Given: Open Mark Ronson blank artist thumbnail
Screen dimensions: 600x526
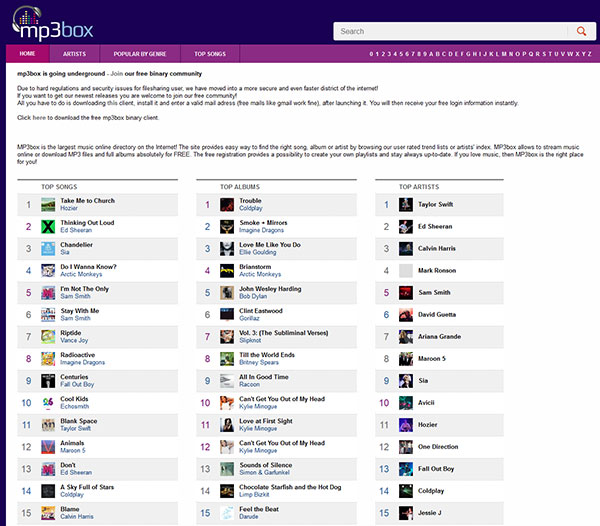Looking at the screenshot, I should 406,271.
